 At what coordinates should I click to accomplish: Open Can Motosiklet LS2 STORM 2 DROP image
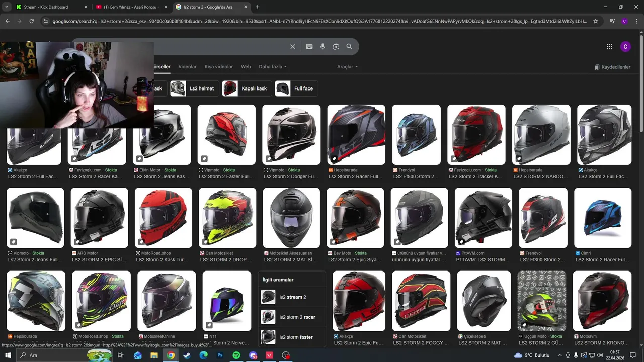click(x=227, y=218)
